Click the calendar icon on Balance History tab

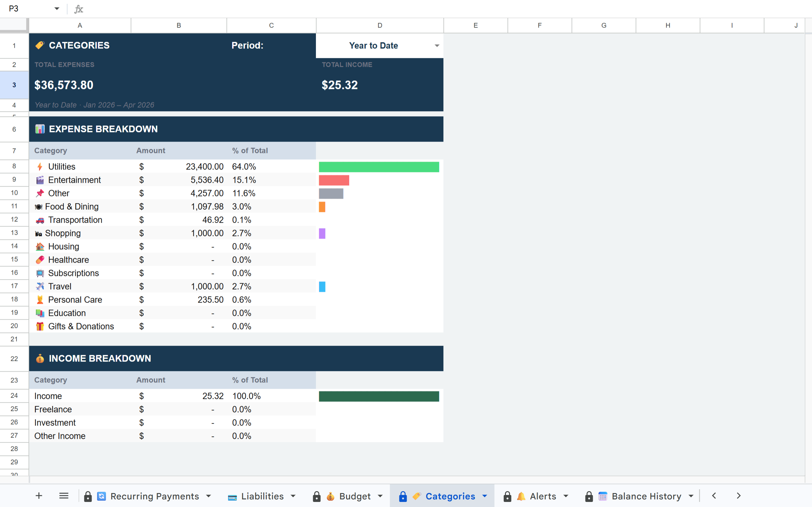(603, 496)
